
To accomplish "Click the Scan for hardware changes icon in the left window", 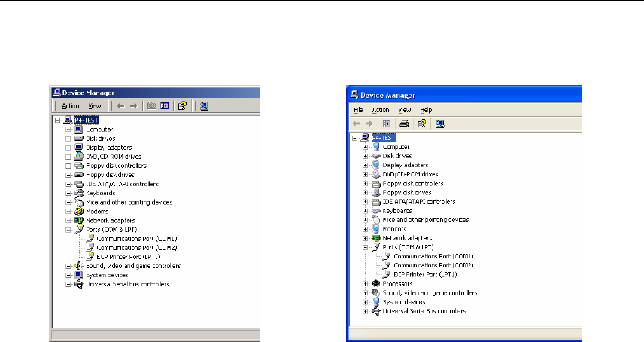I will [205, 106].
